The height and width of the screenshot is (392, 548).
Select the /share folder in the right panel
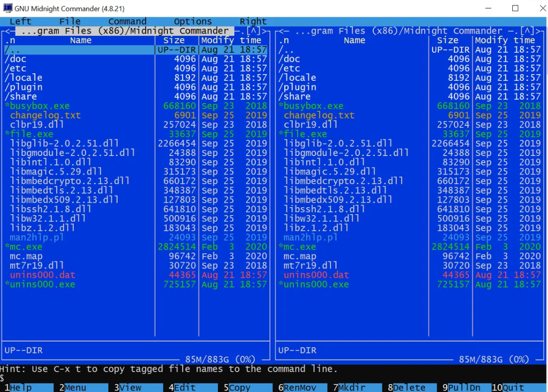point(410,97)
